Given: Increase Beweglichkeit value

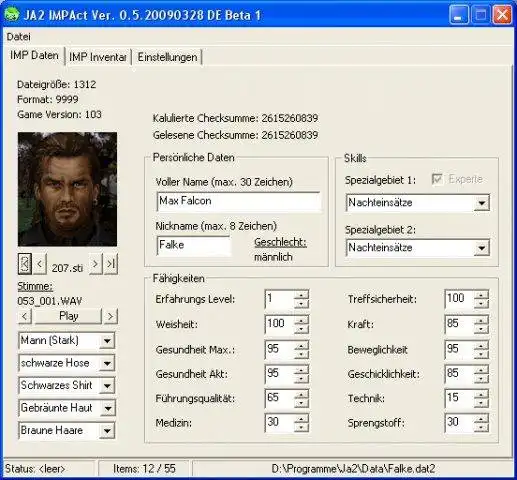Looking at the screenshot, I should click(481, 345).
